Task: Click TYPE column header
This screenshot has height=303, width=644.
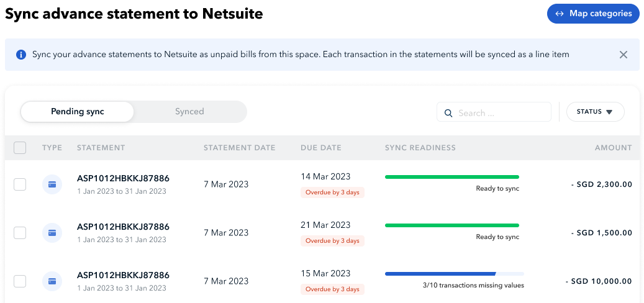Action: click(52, 148)
